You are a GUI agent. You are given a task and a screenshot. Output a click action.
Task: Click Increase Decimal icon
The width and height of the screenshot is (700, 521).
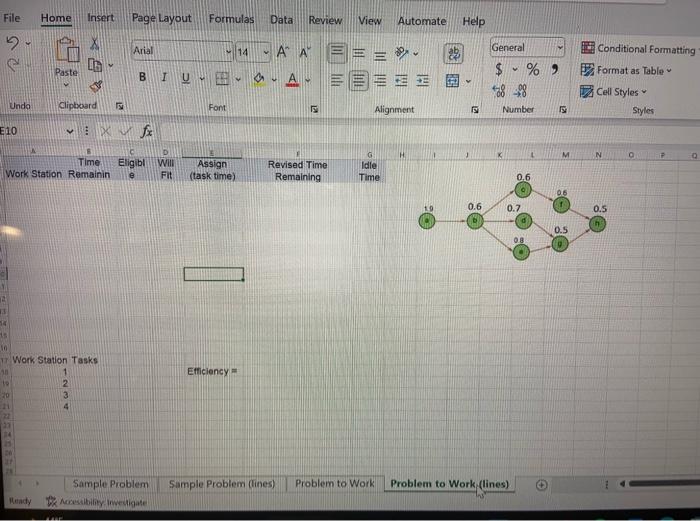(499, 91)
